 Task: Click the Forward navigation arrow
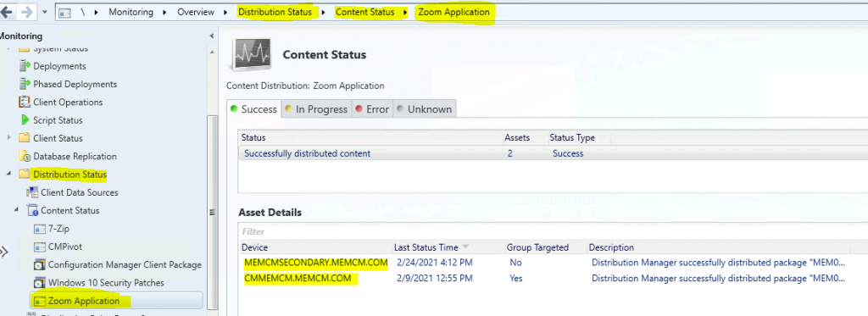pyautogui.click(x=26, y=12)
